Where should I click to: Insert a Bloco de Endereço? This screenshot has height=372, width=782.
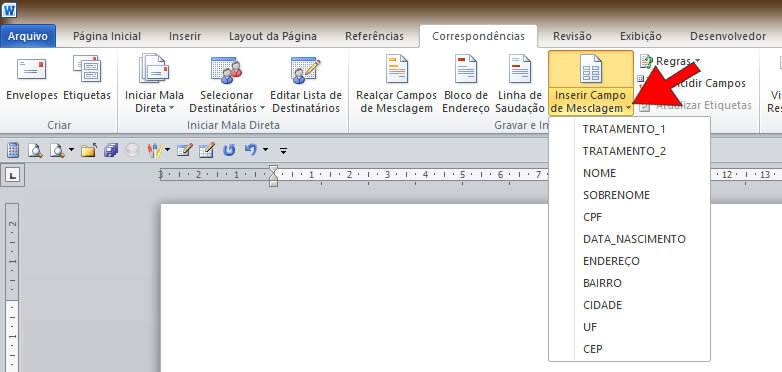[x=466, y=84]
